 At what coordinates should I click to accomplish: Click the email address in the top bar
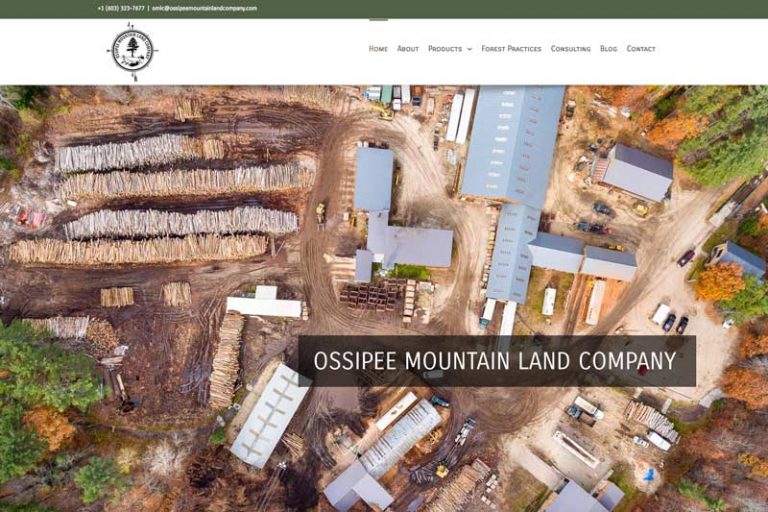(204, 8)
